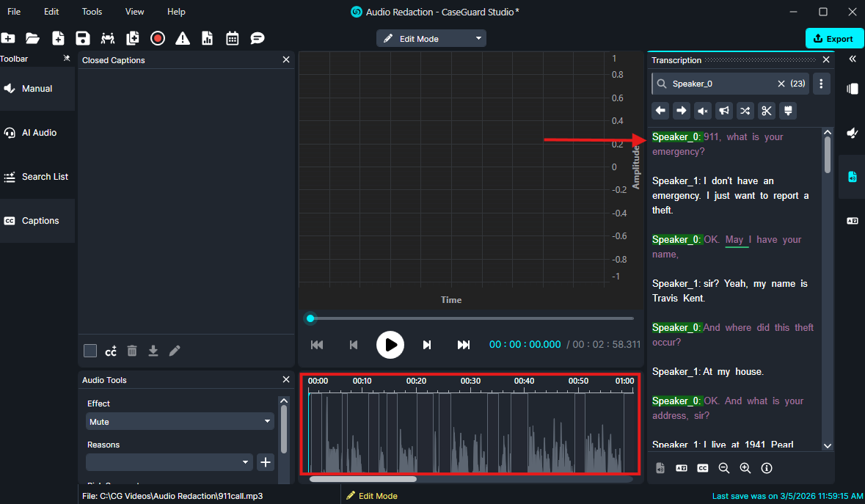This screenshot has height=504, width=865.
Task: Expand the Effect dropdown showing Mute
Action: (x=180, y=422)
